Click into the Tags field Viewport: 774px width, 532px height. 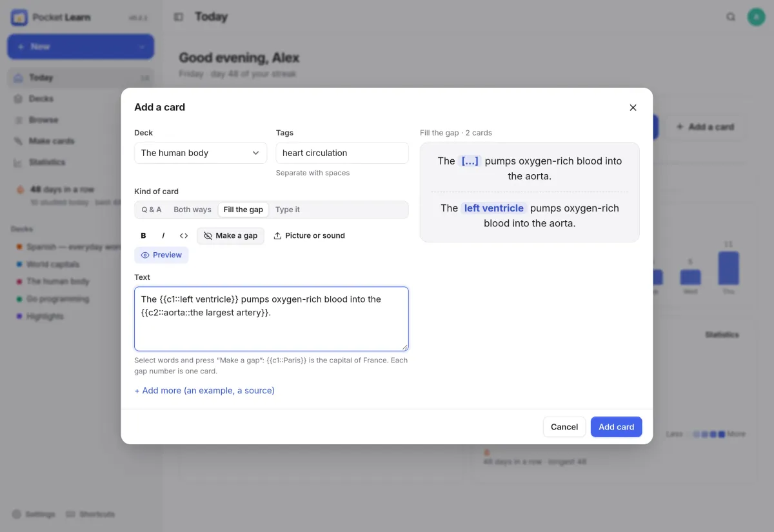(342, 153)
